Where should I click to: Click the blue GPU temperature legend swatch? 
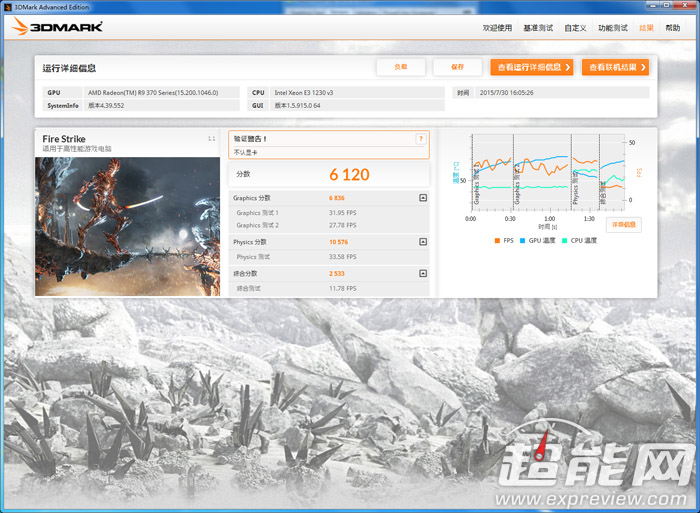coord(522,241)
